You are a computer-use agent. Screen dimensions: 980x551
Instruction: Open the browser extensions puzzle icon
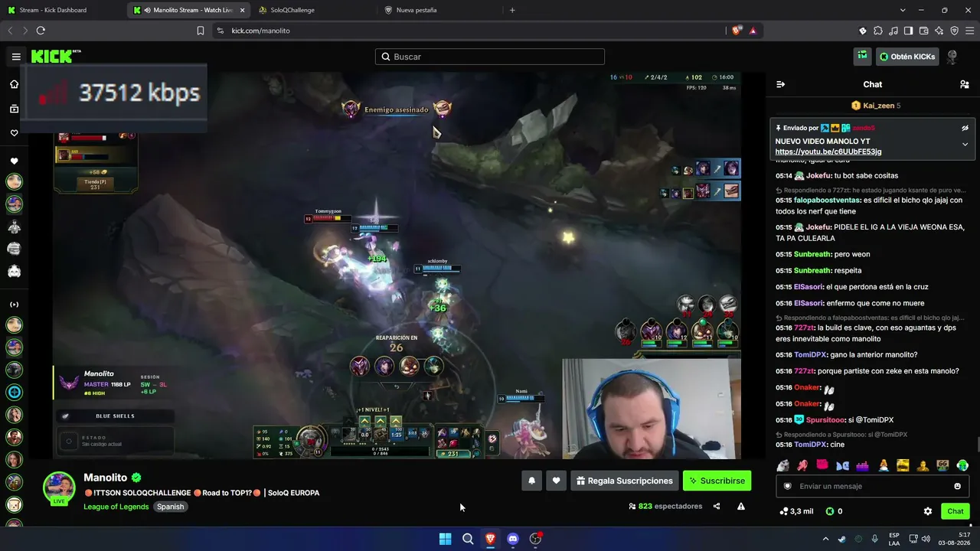(x=878, y=31)
